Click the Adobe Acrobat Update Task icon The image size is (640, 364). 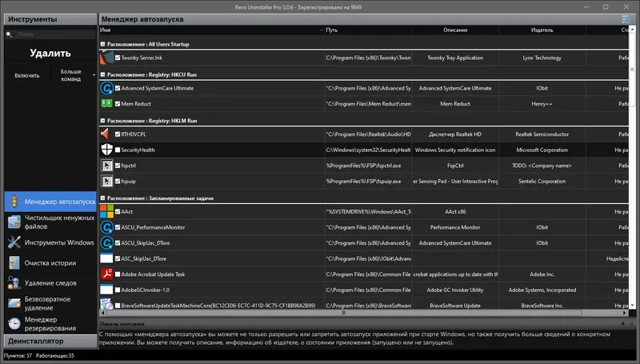[106, 274]
